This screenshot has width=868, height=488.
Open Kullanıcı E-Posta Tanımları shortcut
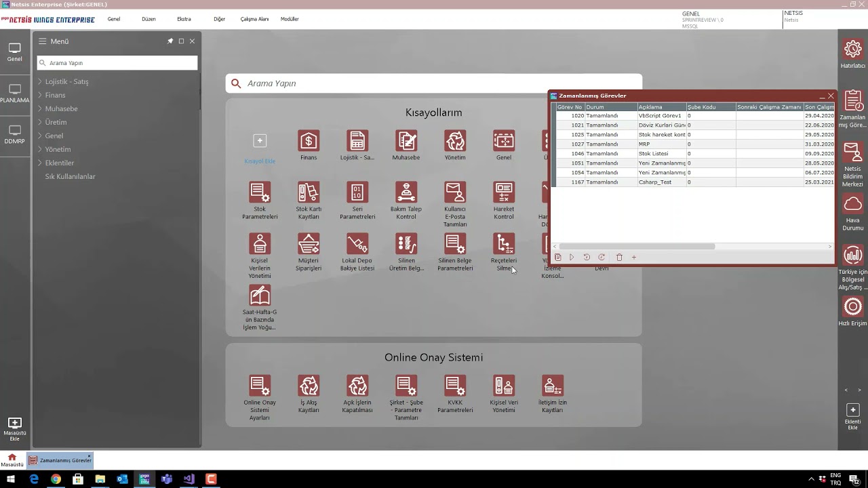click(x=455, y=192)
